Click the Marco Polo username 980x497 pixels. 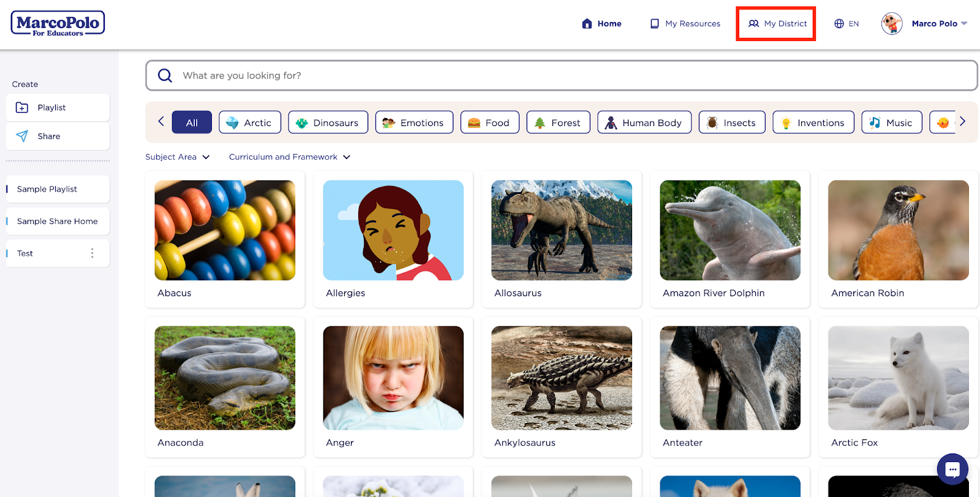point(934,23)
